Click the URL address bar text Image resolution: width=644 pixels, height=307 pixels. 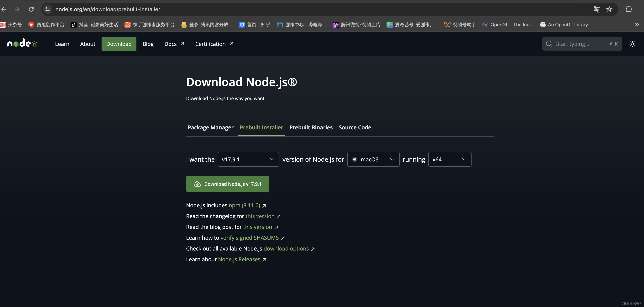click(108, 9)
